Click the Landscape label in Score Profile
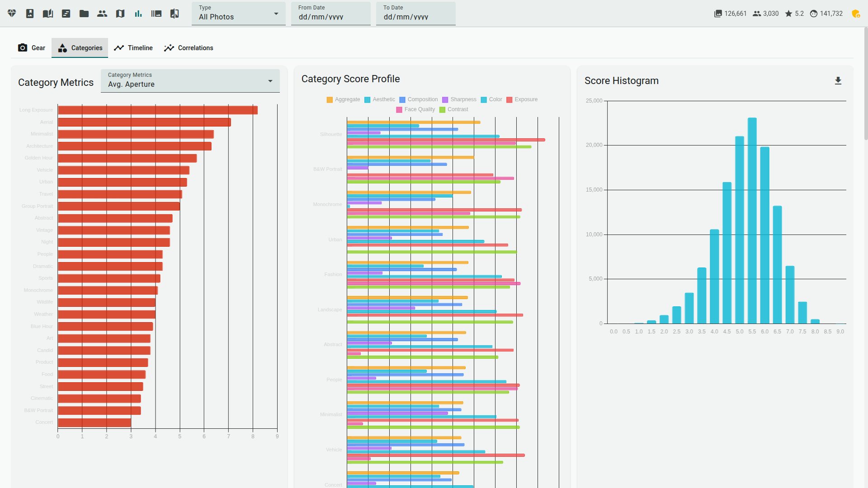 point(330,310)
